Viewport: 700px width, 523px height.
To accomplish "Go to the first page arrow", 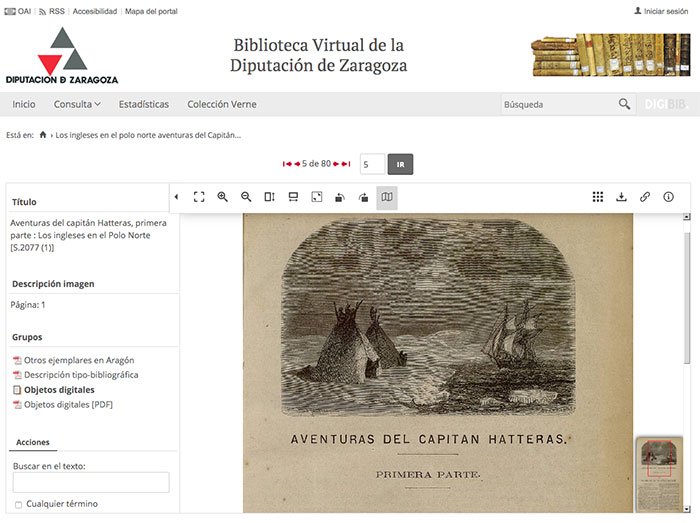I will [x=287, y=164].
